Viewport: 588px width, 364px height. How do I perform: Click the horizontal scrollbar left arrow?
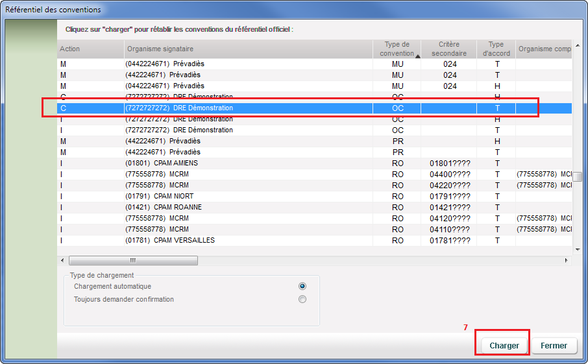pos(62,260)
